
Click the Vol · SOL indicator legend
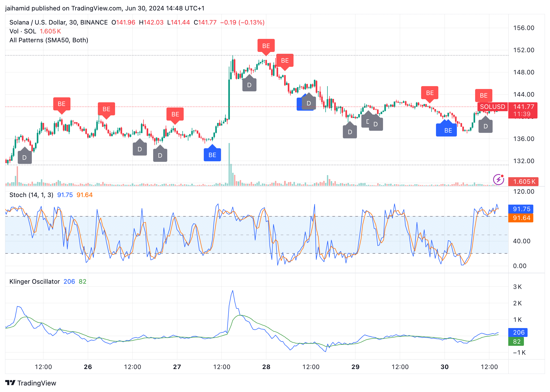pyautogui.click(x=35, y=31)
